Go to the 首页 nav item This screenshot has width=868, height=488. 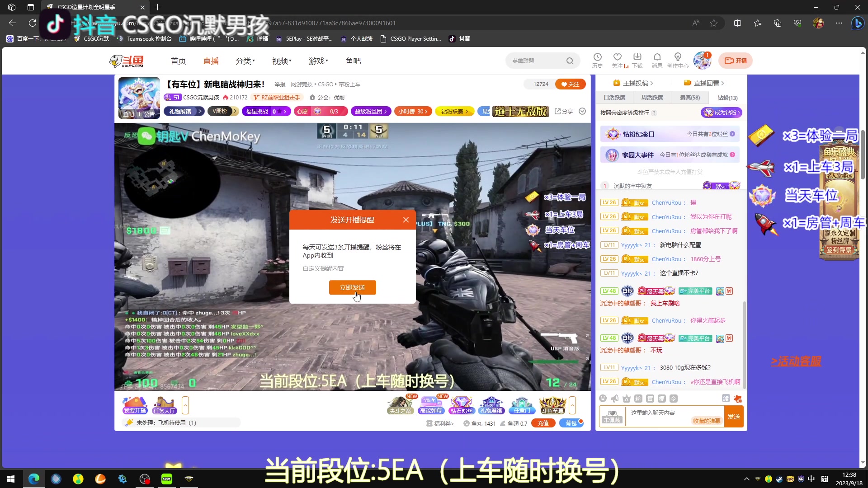point(178,61)
